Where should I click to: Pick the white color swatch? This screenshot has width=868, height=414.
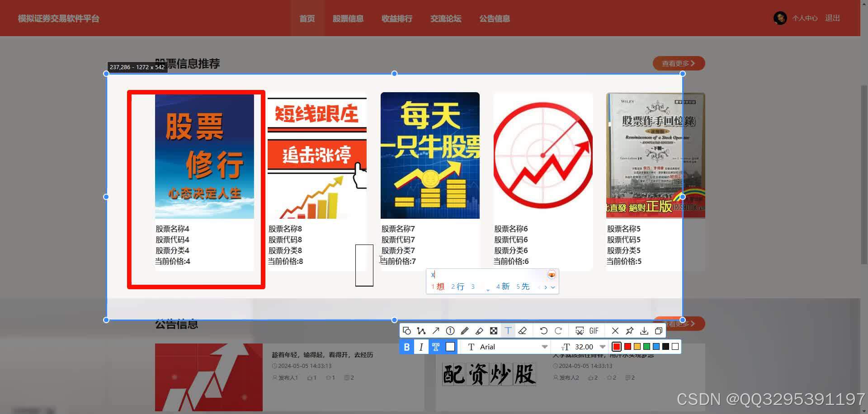point(675,347)
